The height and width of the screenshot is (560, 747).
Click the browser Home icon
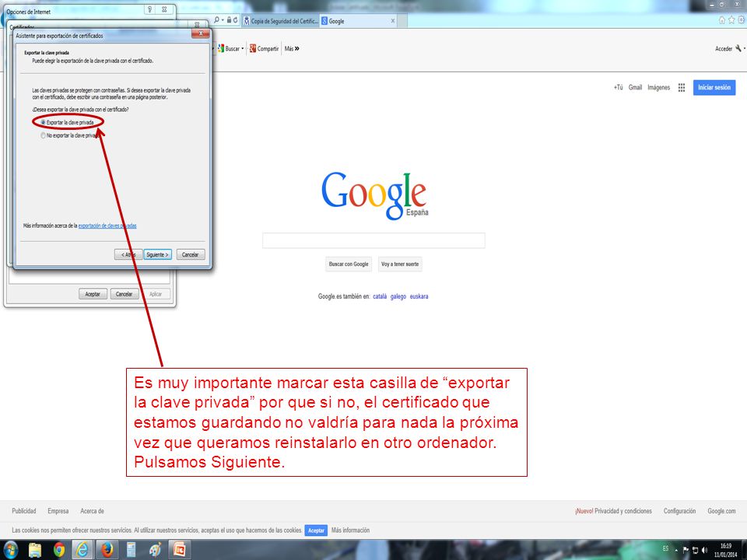click(722, 20)
